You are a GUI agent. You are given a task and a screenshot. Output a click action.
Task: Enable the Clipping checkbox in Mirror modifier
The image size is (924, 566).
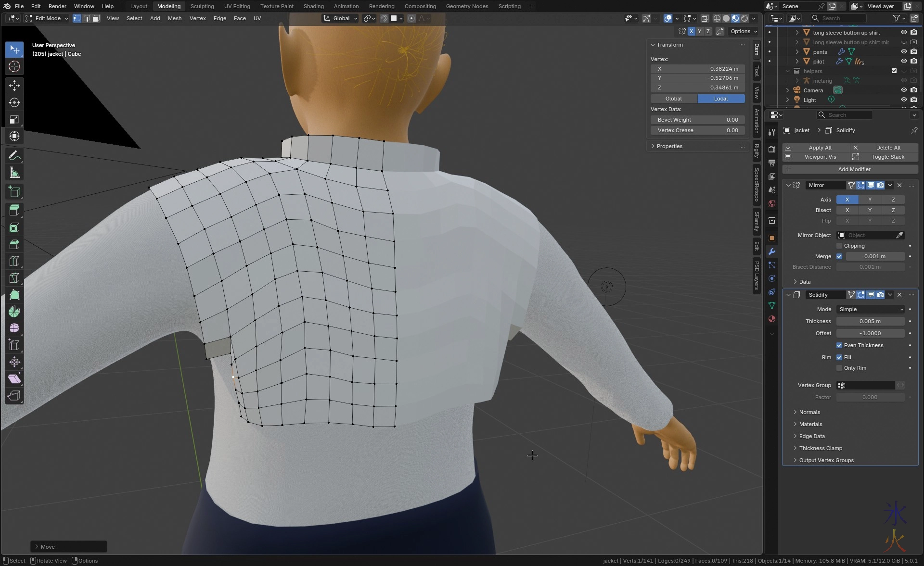839,246
